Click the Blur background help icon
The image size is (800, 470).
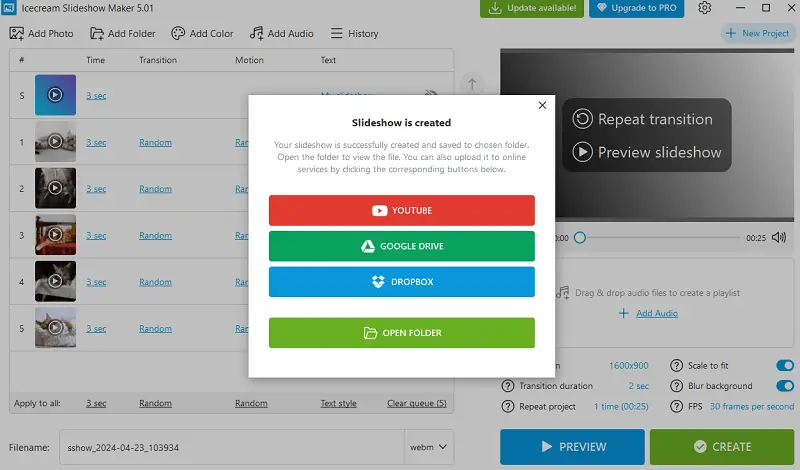[x=677, y=386]
